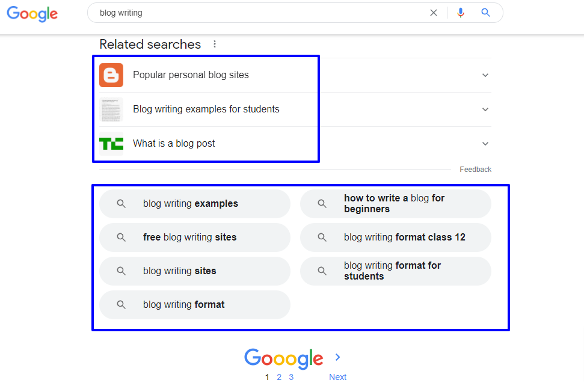Go to results page 2

(x=279, y=377)
